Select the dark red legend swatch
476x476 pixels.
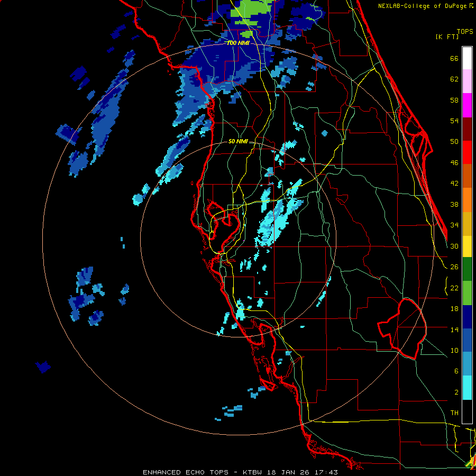pyautogui.click(x=467, y=129)
